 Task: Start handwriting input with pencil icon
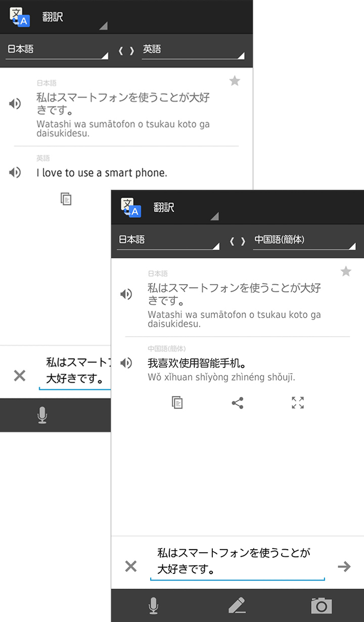pos(237,605)
